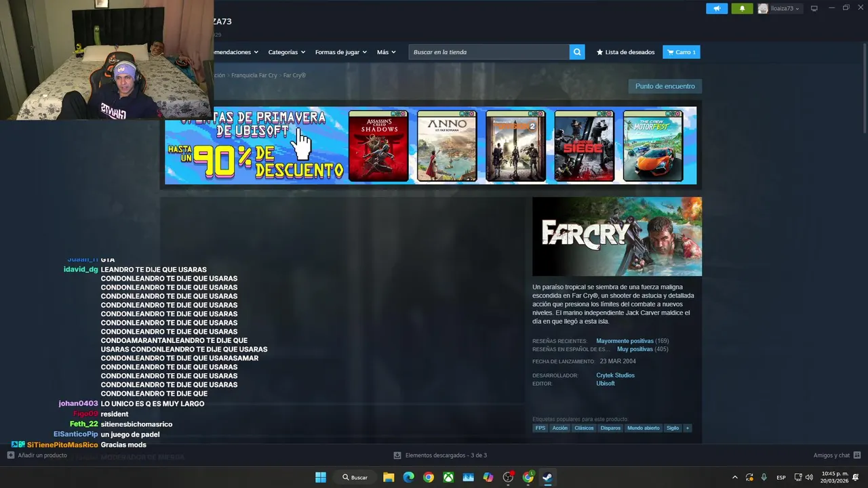Click the tray sync update icon
The image size is (868, 488).
point(749,477)
